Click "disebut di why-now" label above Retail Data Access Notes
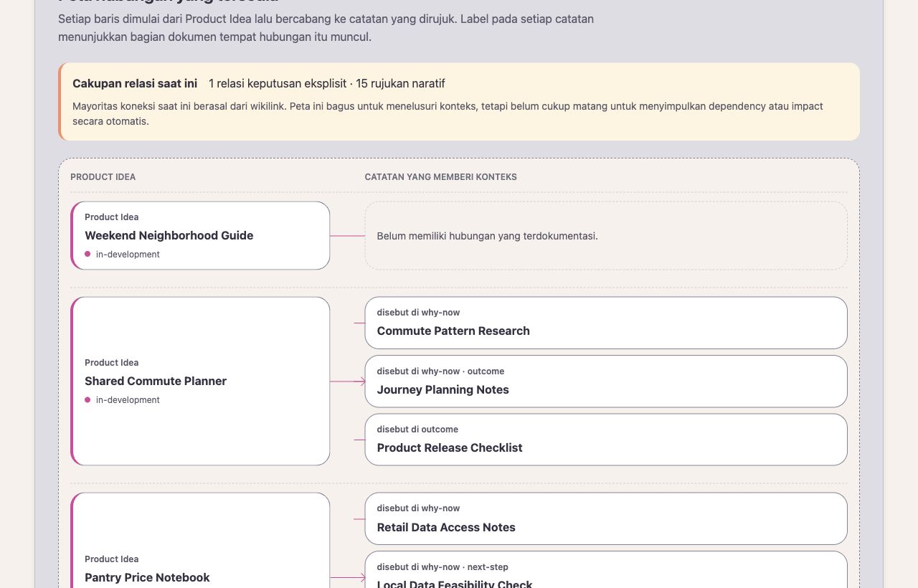This screenshot has height=588, width=918. [418, 508]
